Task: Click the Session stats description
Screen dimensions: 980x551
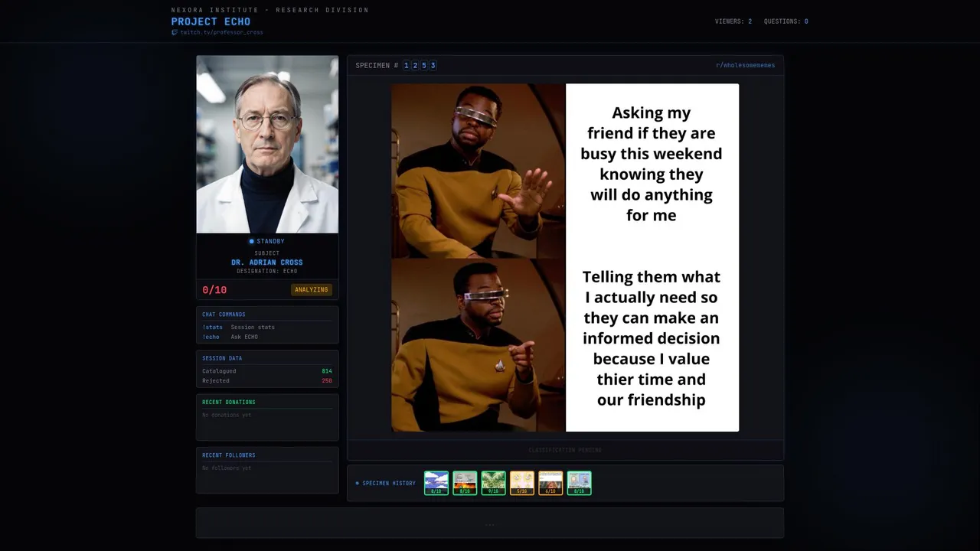Action: (x=253, y=327)
